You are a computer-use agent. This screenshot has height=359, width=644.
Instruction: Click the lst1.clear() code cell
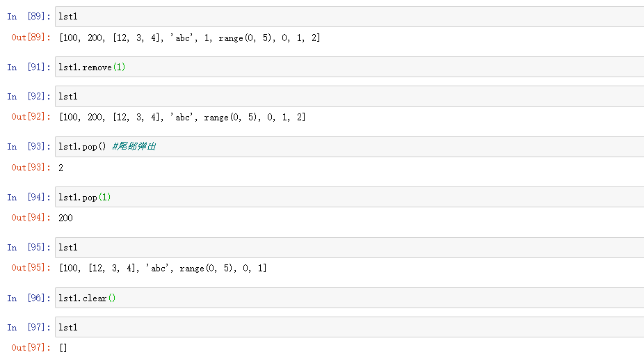pyautogui.click(x=348, y=298)
